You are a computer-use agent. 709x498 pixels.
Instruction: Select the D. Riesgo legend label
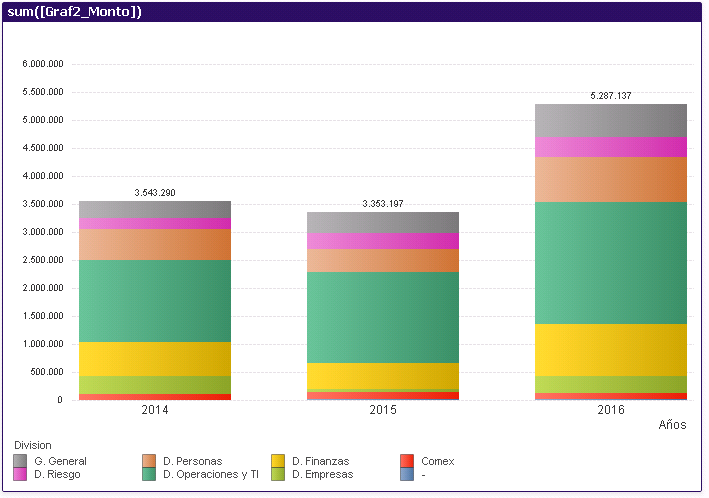(x=57, y=474)
